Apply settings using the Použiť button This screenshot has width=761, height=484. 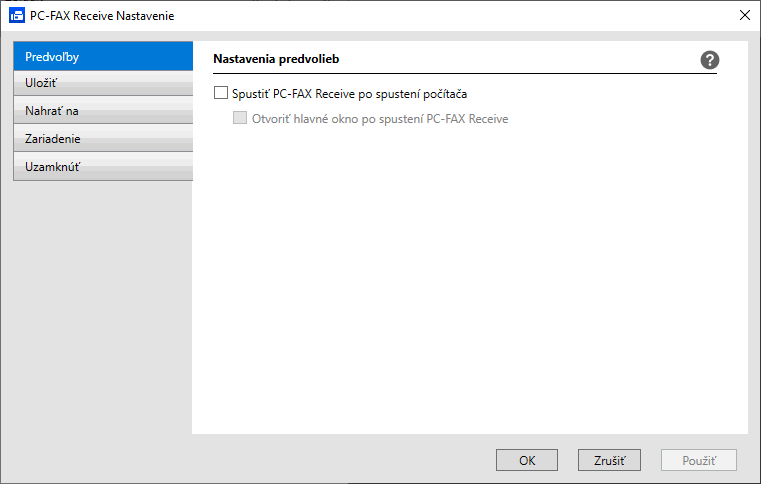(698, 460)
